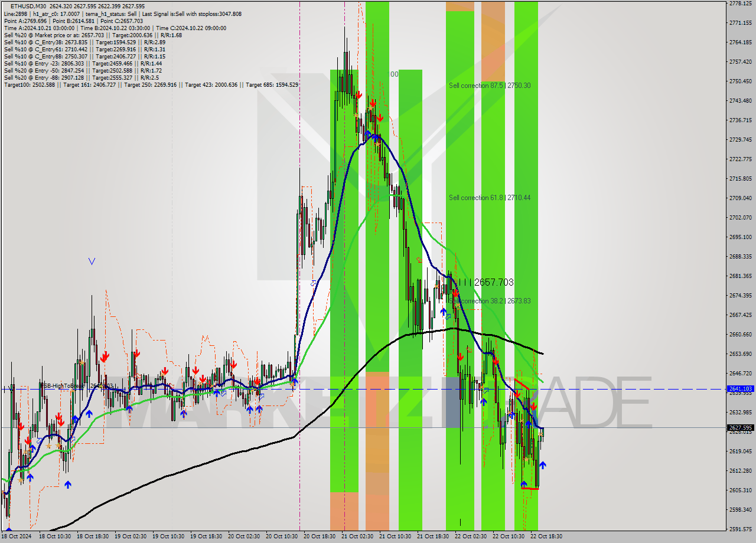Click price axis value 2667.425
Viewport: 756px width, 543px height.
(740, 315)
